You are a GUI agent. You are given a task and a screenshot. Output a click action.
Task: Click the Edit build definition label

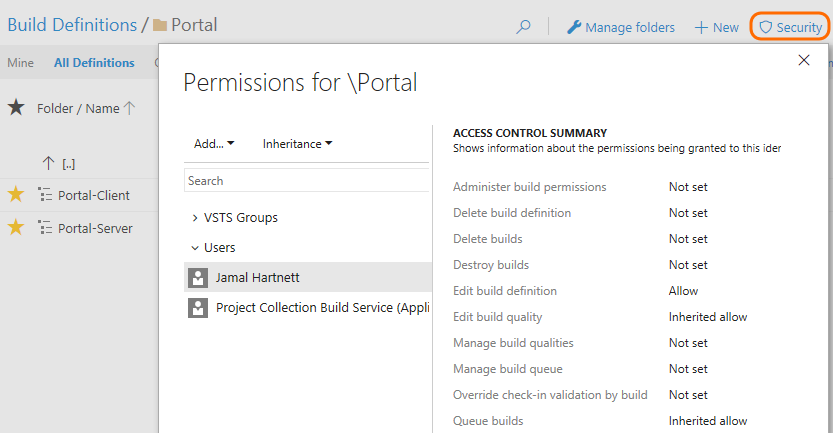click(x=505, y=291)
